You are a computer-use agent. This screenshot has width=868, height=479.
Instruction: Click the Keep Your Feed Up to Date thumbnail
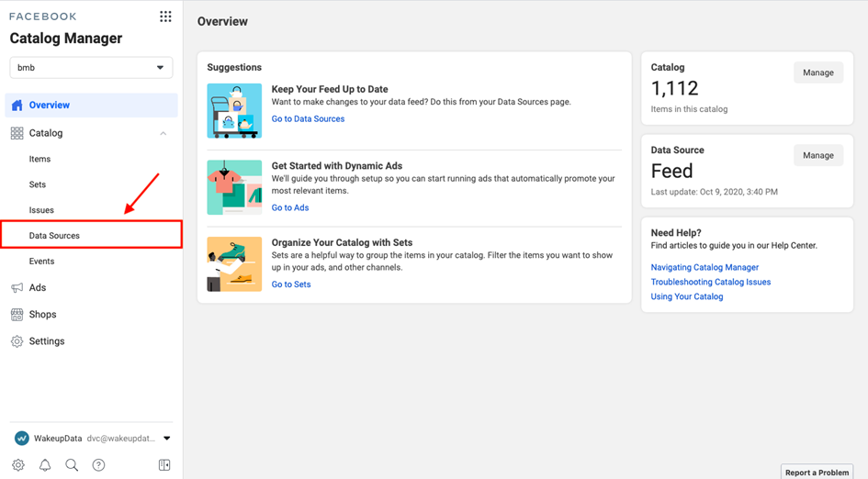point(234,111)
